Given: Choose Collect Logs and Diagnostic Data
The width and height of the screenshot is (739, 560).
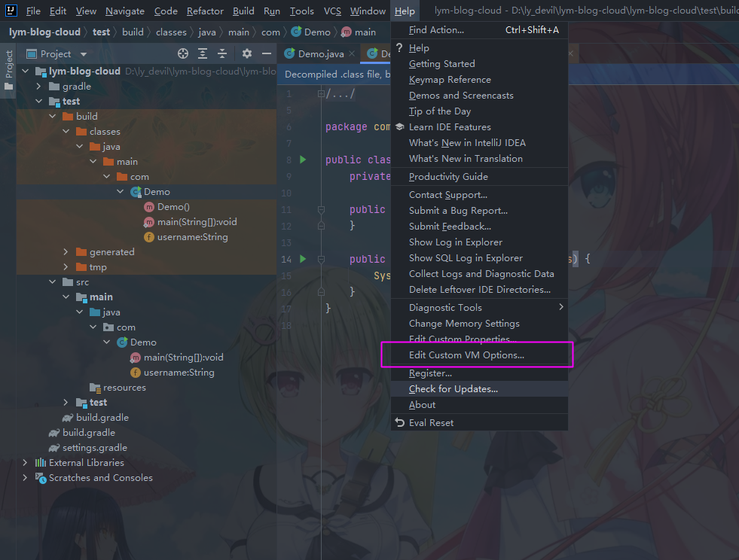Looking at the screenshot, I should [x=479, y=274].
